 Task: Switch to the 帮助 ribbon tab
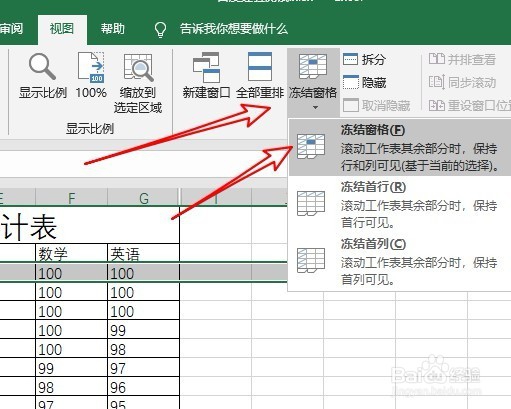pyautogui.click(x=113, y=29)
